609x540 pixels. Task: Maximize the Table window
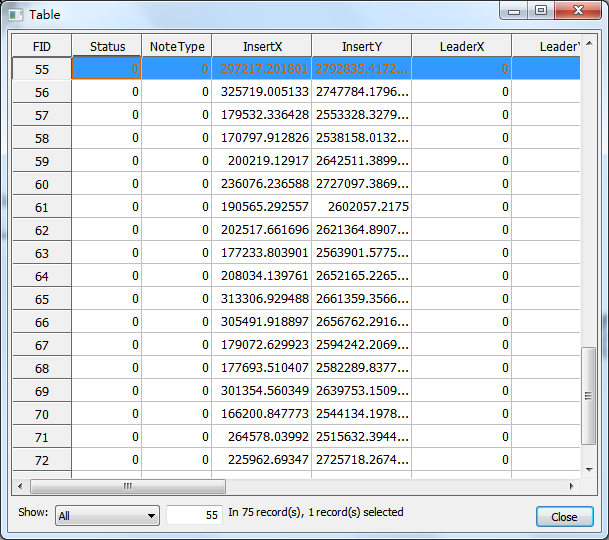(x=540, y=11)
